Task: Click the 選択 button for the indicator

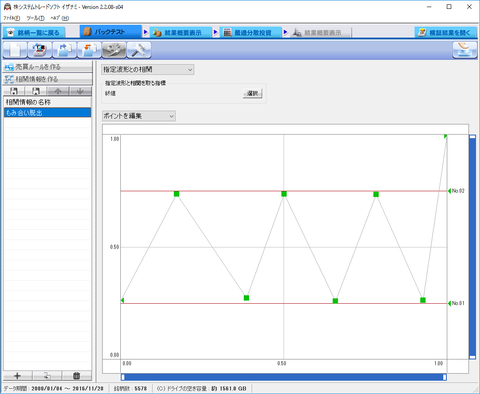Action: point(252,93)
